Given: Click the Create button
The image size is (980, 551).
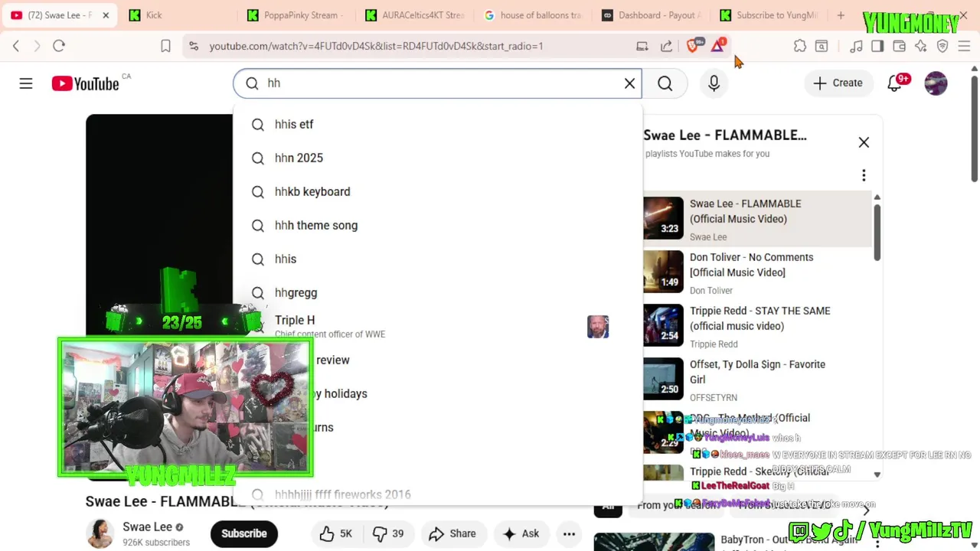Looking at the screenshot, I should 838,83.
